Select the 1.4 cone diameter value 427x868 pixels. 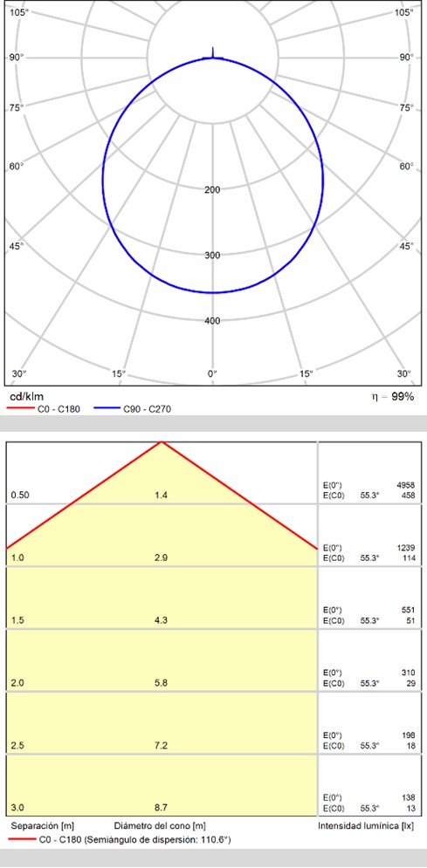click(x=162, y=495)
